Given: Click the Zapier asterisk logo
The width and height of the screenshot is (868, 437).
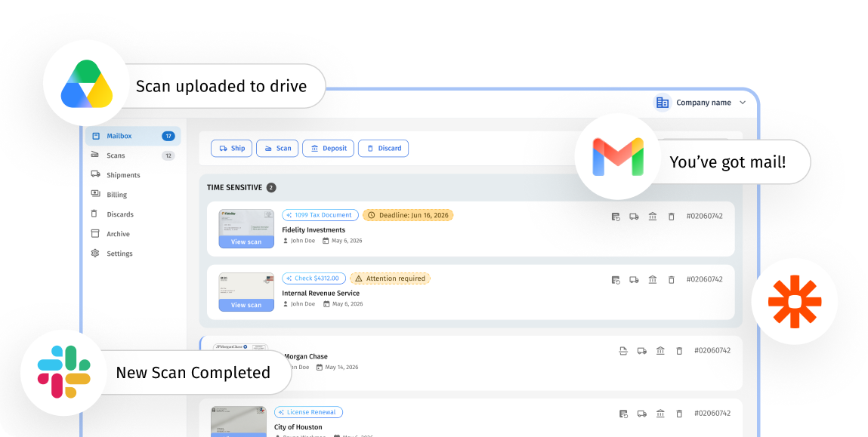Looking at the screenshot, I should pyautogui.click(x=795, y=301).
